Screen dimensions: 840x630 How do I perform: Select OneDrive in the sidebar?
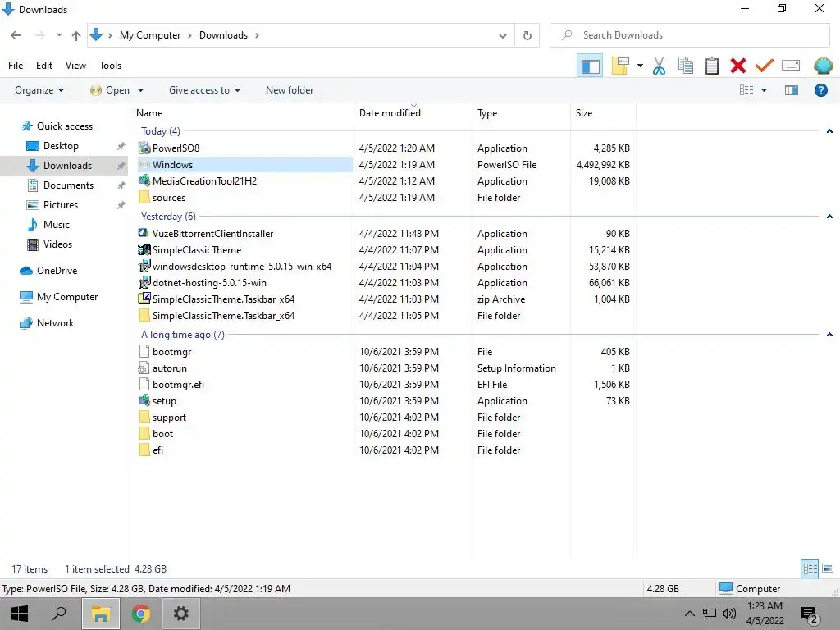(x=57, y=271)
